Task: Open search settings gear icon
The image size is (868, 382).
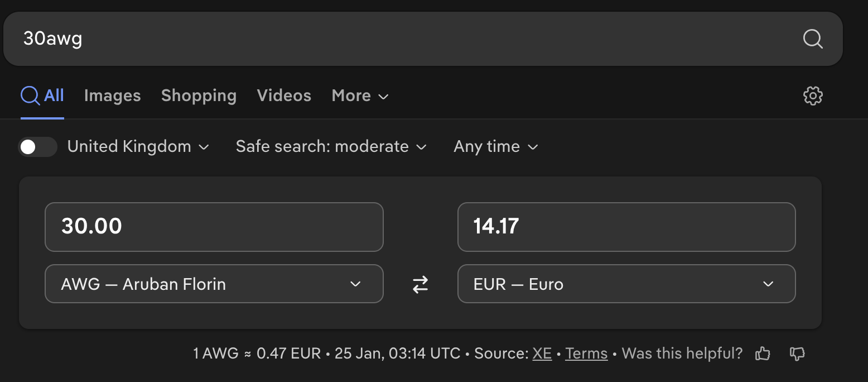Action: 813,95
